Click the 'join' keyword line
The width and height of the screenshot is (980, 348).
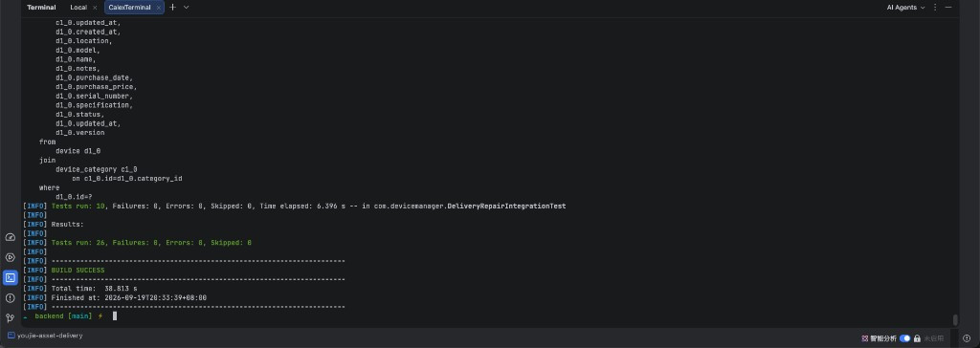[x=48, y=160]
